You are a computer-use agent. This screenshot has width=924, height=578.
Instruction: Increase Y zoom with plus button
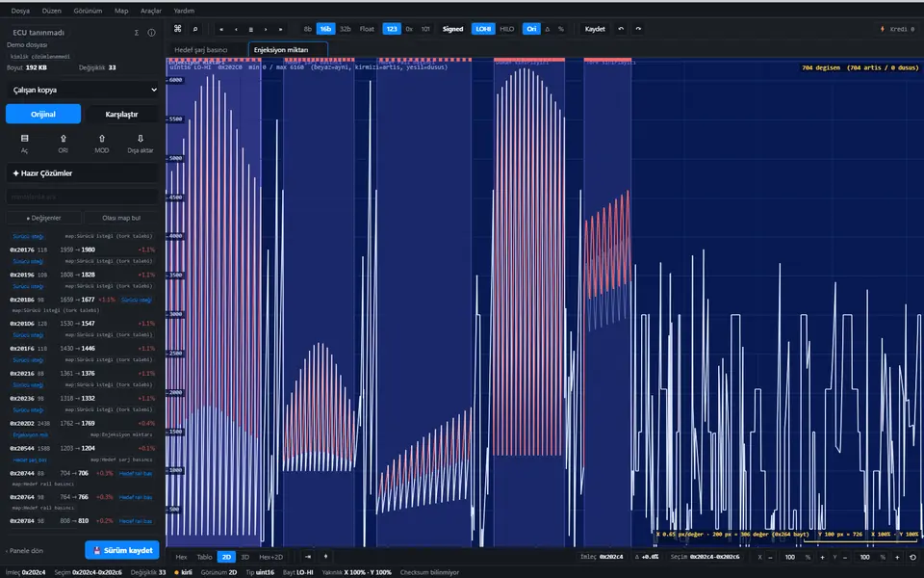click(897, 557)
